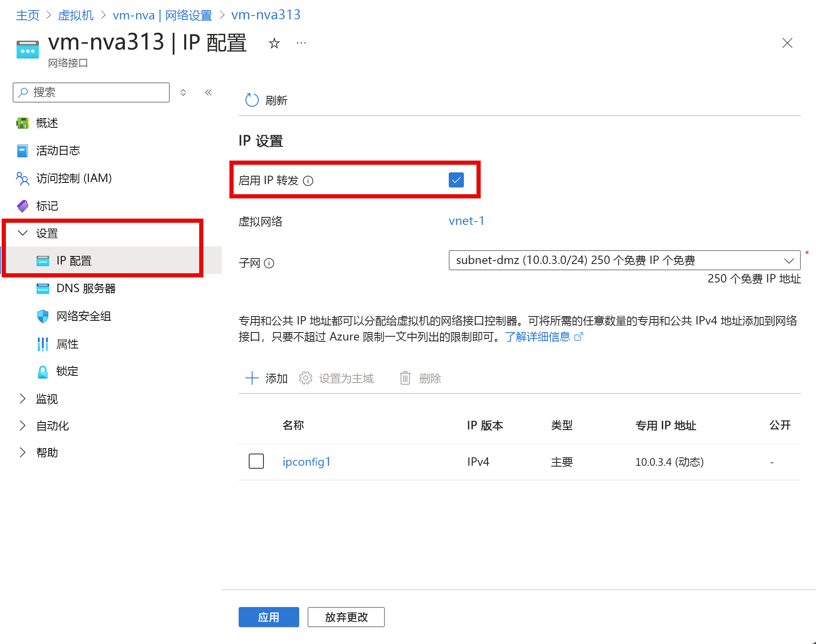Click the plus icon to add (添加) an IP configuration
Screen dimensions: 816x644
252,378
